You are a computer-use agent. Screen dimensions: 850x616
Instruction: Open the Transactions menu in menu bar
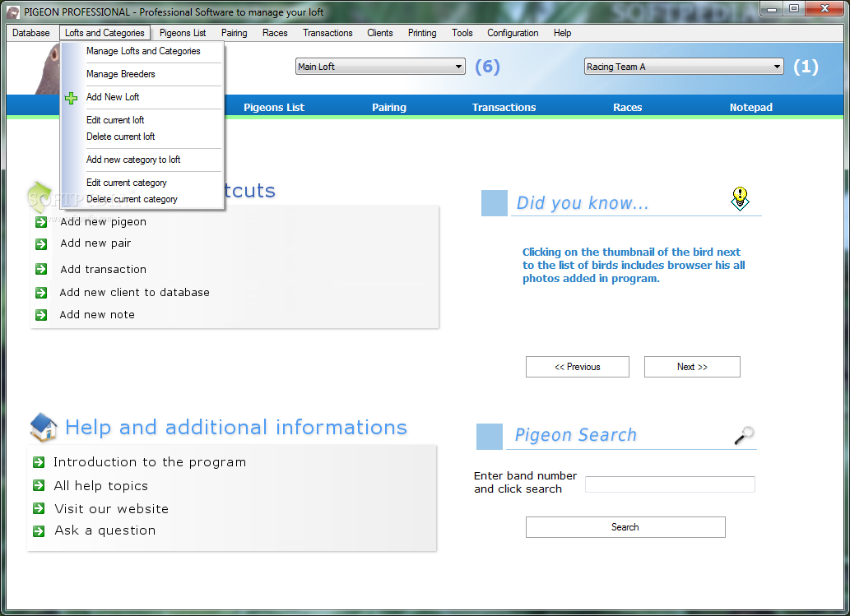(327, 33)
